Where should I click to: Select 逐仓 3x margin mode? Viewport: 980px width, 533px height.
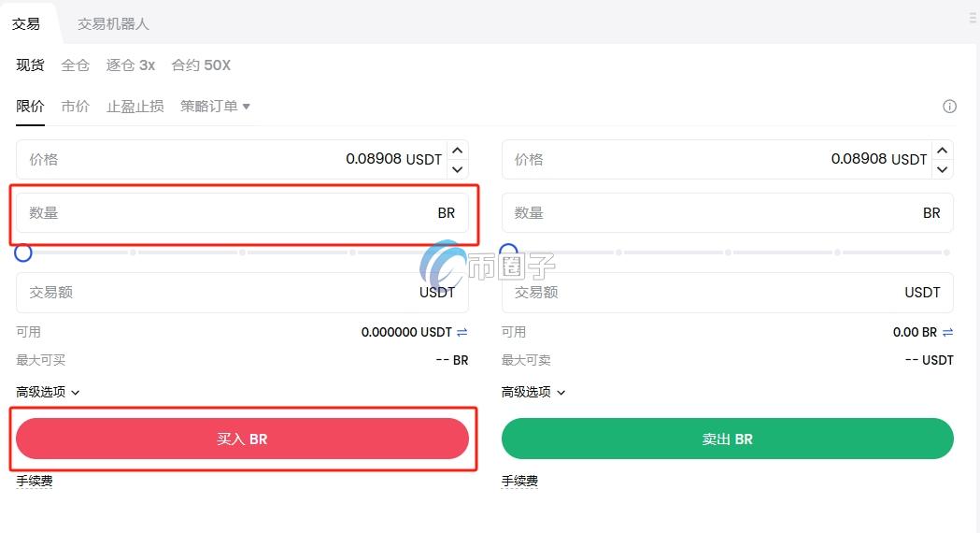pos(131,65)
